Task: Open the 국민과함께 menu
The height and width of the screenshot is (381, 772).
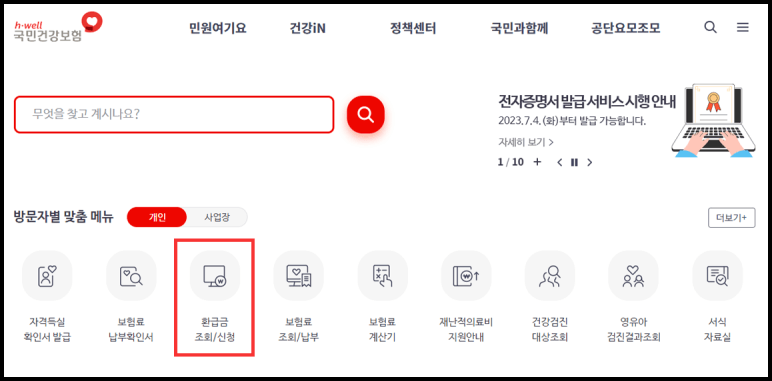Action: 519,28
